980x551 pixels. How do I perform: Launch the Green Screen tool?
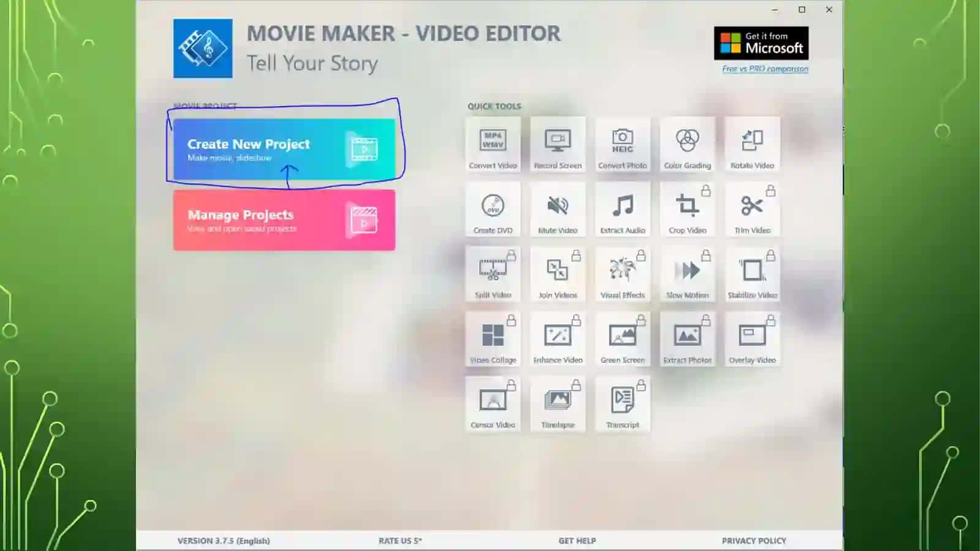(623, 339)
